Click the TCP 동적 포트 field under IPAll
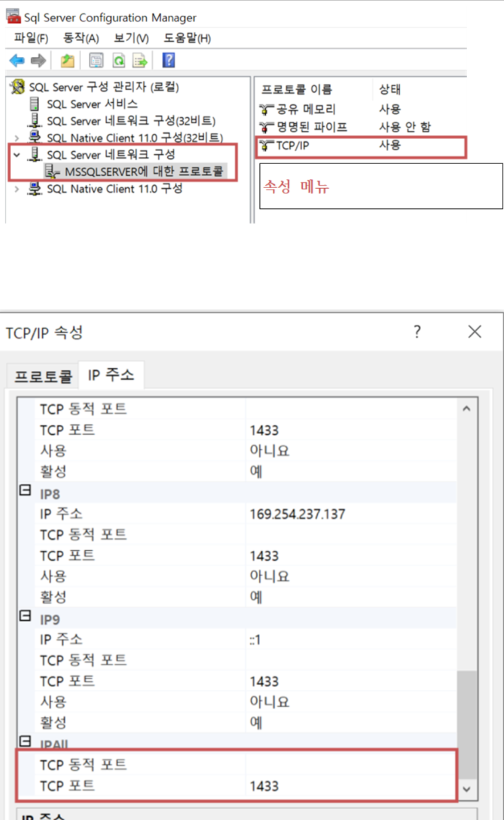 (x=351, y=765)
